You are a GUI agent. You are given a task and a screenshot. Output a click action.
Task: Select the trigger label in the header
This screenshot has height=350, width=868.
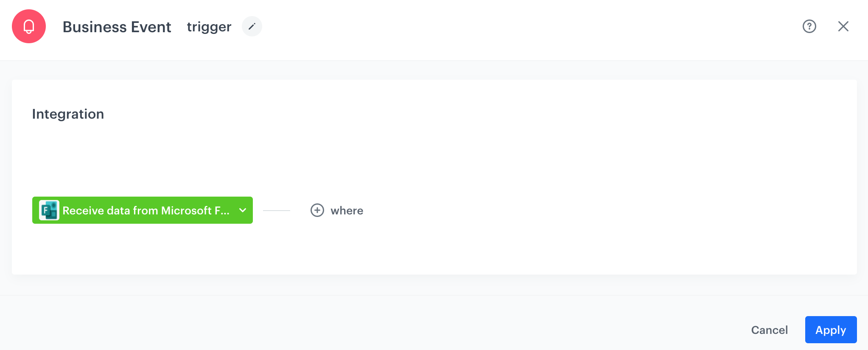pyautogui.click(x=209, y=26)
